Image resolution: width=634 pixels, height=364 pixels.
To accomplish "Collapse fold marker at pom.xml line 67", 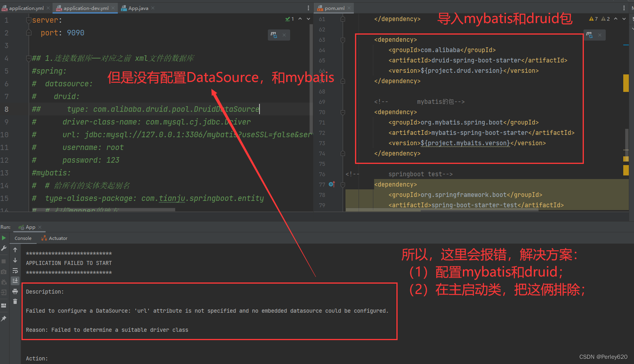I will (x=343, y=81).
